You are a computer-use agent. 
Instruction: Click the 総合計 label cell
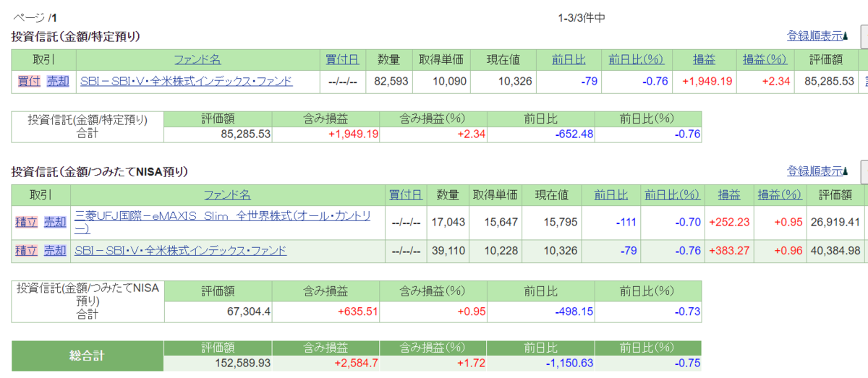click(88, 356)
